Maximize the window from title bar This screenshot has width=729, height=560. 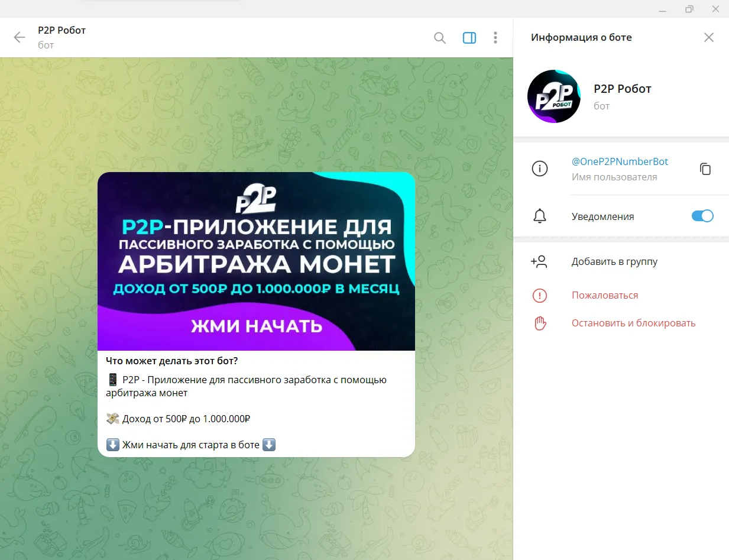point(689,9)
